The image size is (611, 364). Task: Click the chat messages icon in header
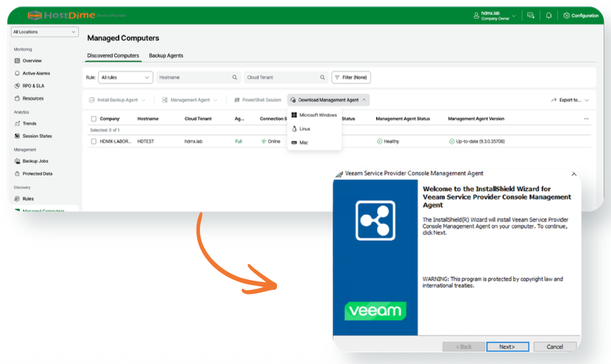[x=531, y=16]
